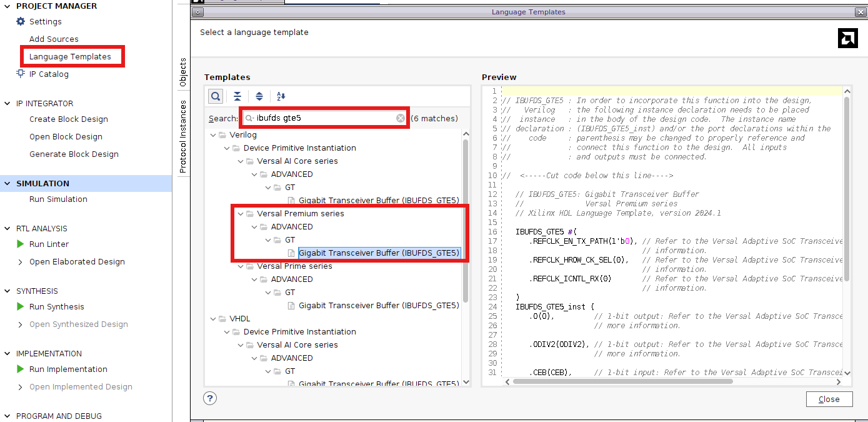Click inside the ibufds gte5 search field
The height and width of the screenshot is (422, 868).
(x=325, y=118)
